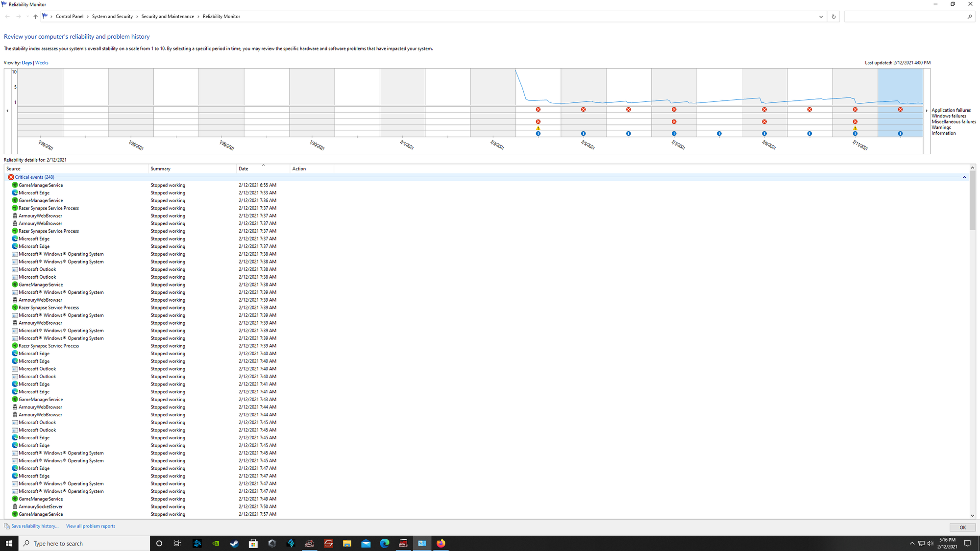Viewport: 980px width, 551px height.
Task: Click 2/7/2021 miscellaneous failure icon
Action: pos(674,122)
